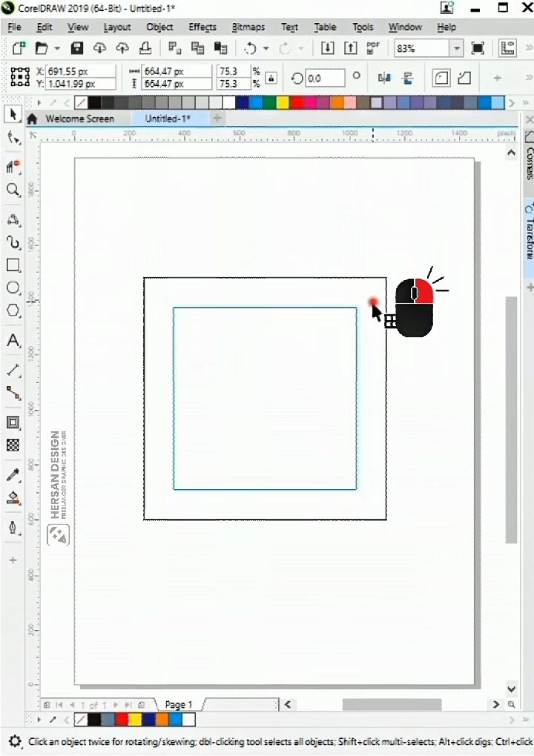Select the Parallel Dimension tool
534x756 pixels.
pos(13,371)
